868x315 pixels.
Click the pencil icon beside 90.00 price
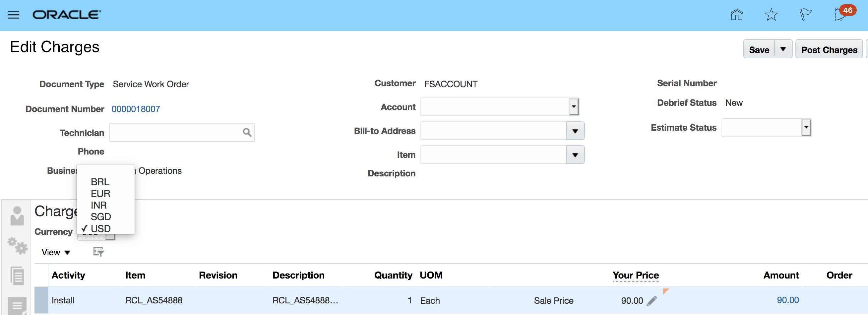652,300
